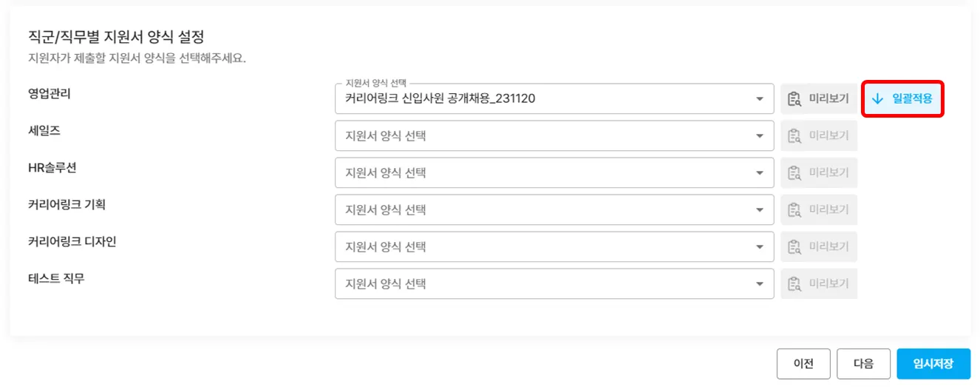The image size is (980, 387).
Task: Open 커리어링크 디자인 form dropdown arrow
Action: (760, 247)
